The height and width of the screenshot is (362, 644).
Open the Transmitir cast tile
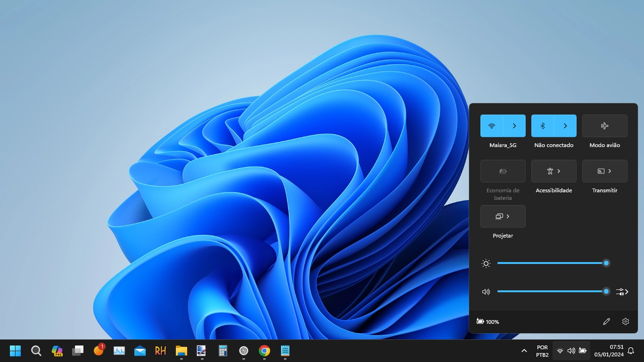tap(604, 171)
